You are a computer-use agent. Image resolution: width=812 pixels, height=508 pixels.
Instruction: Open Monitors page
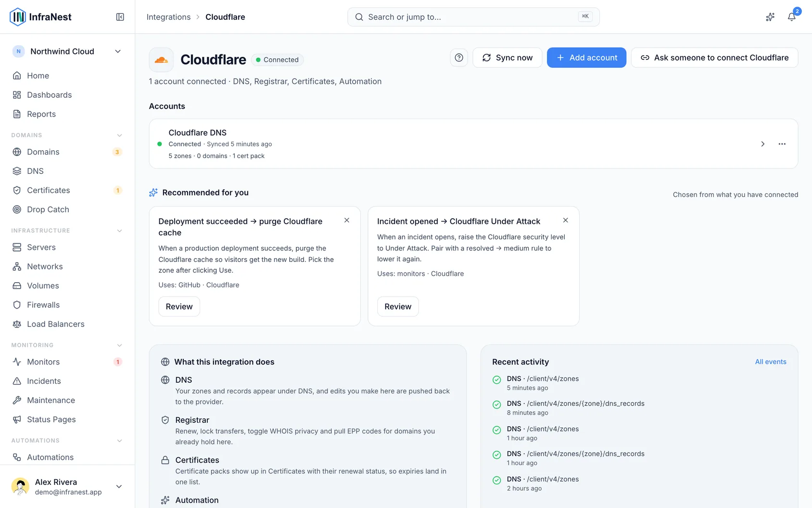coord(67,362)
